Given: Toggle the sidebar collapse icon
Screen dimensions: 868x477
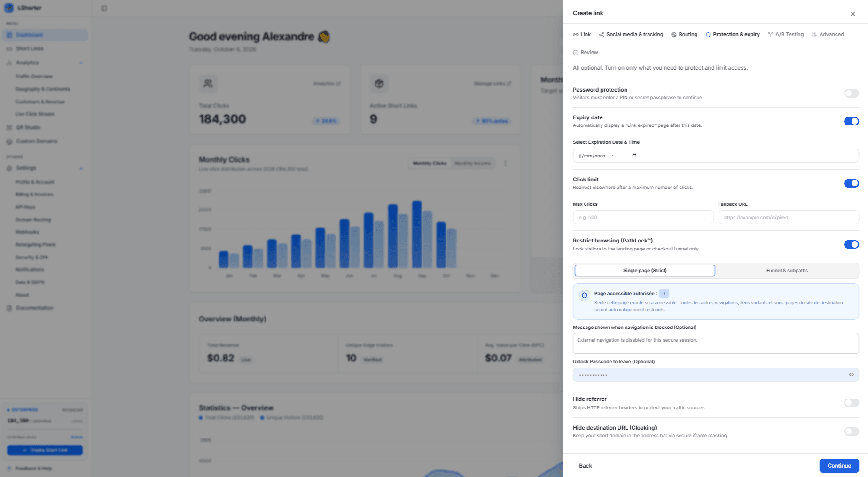Looking at the screenshot, I should [104, 8].
